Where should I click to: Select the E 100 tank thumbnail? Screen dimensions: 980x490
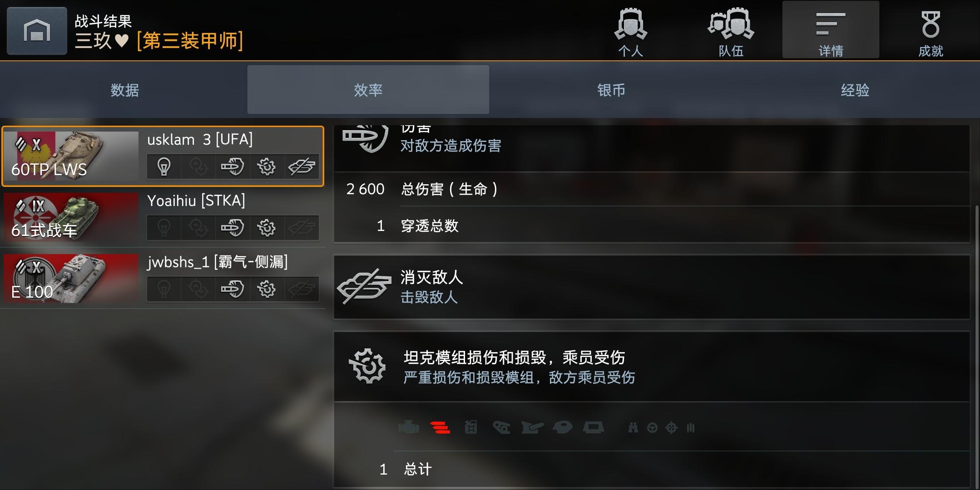pyautogui.click(x=71, y=279)
